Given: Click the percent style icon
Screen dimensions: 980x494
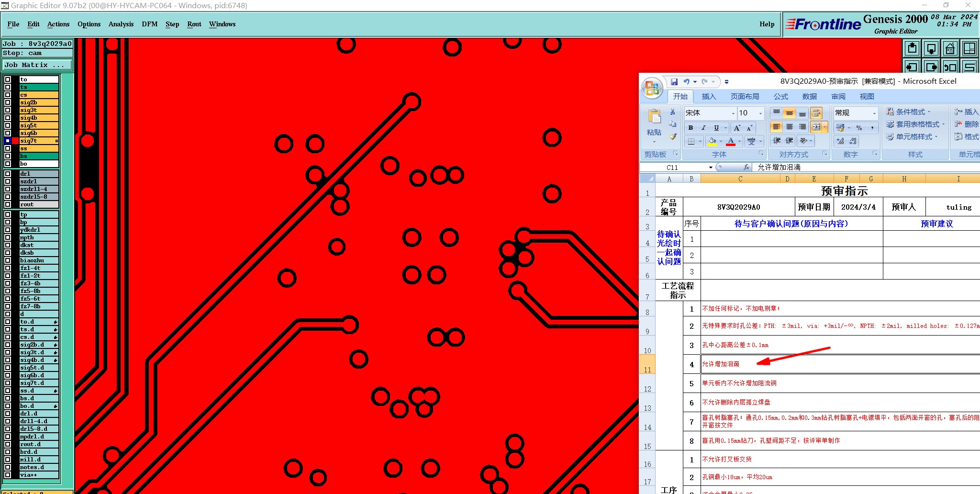Looking at the screenshot, I should coord(859,128).
